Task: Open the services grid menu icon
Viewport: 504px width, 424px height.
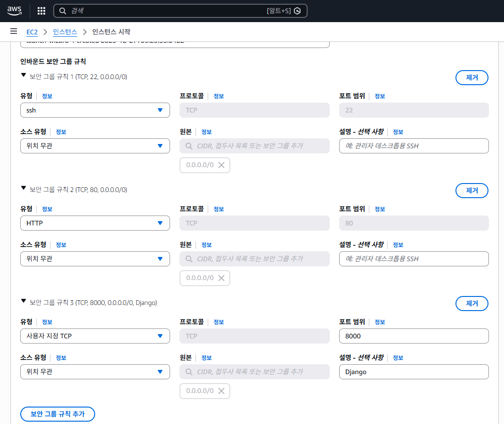Action: [41, 11]
